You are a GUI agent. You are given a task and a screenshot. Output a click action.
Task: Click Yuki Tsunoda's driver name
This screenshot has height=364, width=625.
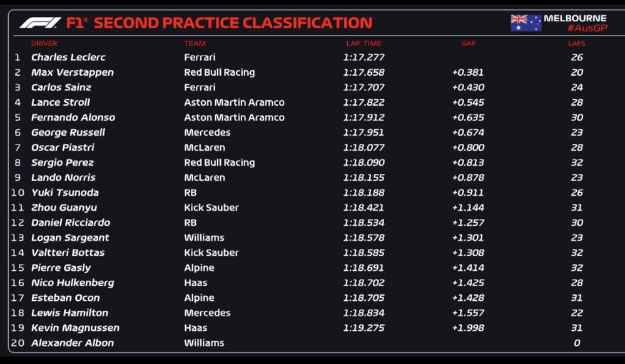65,193
